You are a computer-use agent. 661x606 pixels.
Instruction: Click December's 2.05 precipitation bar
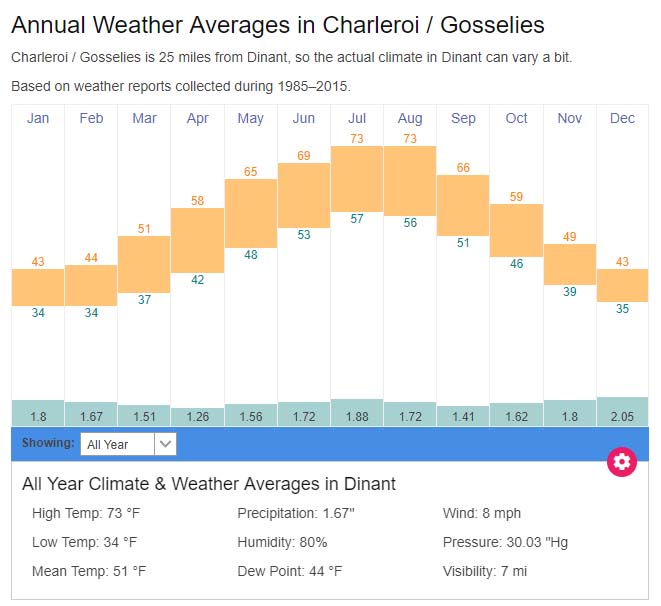(x=622, y=412)
